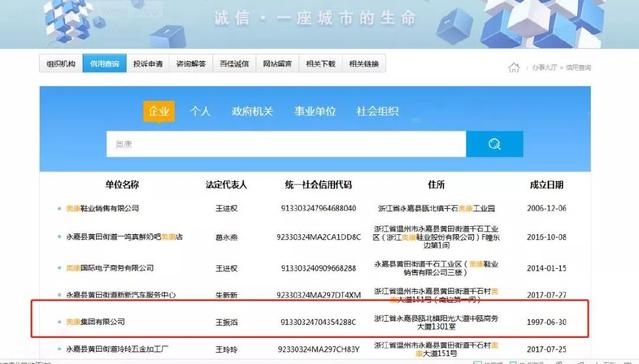Click address ending with 大厦1301室
This screenshot has height=364, width=639.
click(x=436, y=322)
